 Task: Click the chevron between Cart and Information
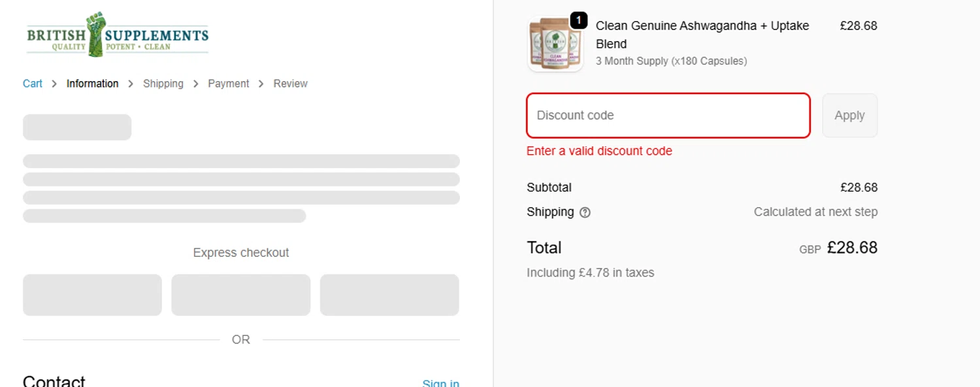coord(54,84)
